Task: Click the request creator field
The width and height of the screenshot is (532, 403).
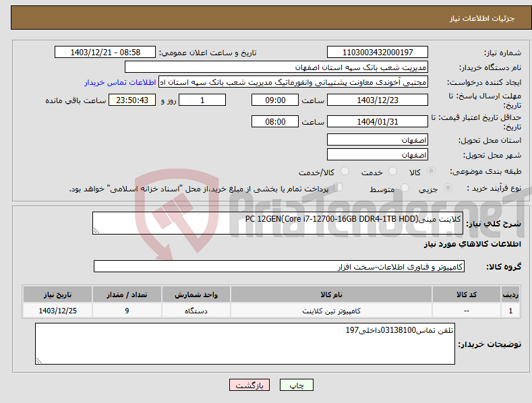Action: [x=293, y=82]
